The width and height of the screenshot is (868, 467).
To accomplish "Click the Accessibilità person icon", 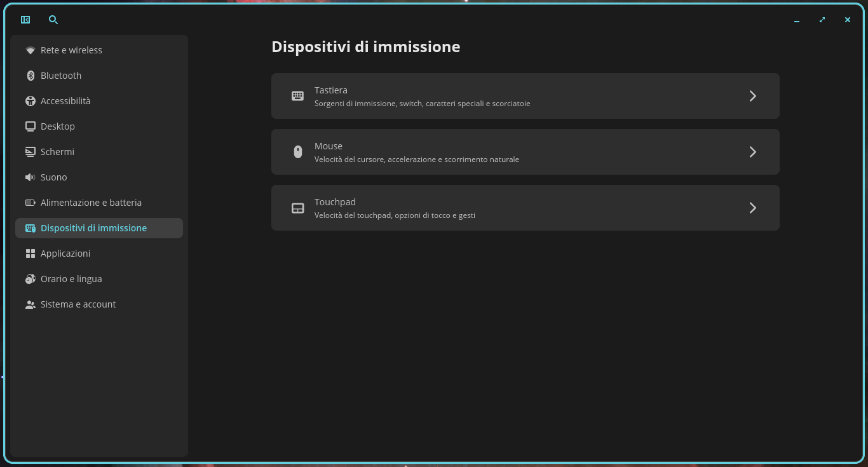I will tap(30, 101).
